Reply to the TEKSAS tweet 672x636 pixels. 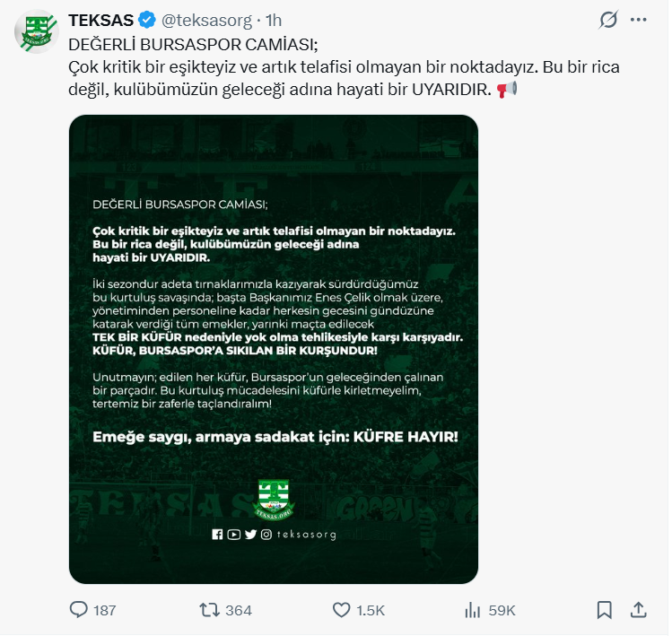(x=79, y=610)
